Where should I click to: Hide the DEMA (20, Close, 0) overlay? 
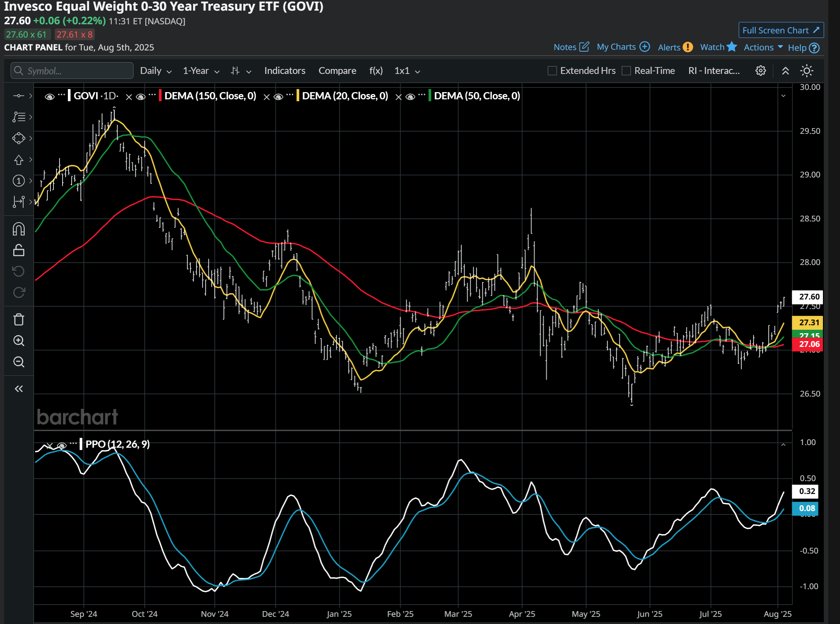pyautogui.click(x=278, y=97)
